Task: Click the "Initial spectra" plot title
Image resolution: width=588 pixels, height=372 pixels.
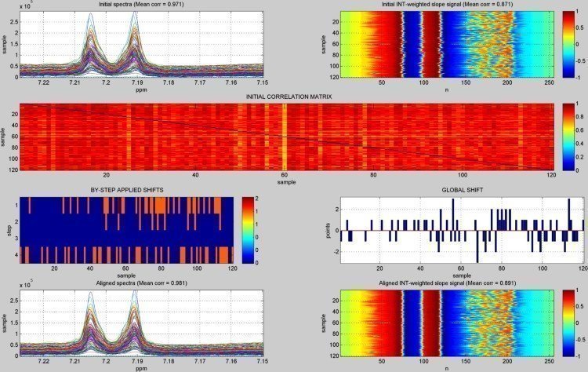Action: pyautogui.click(x=140, y=5)
